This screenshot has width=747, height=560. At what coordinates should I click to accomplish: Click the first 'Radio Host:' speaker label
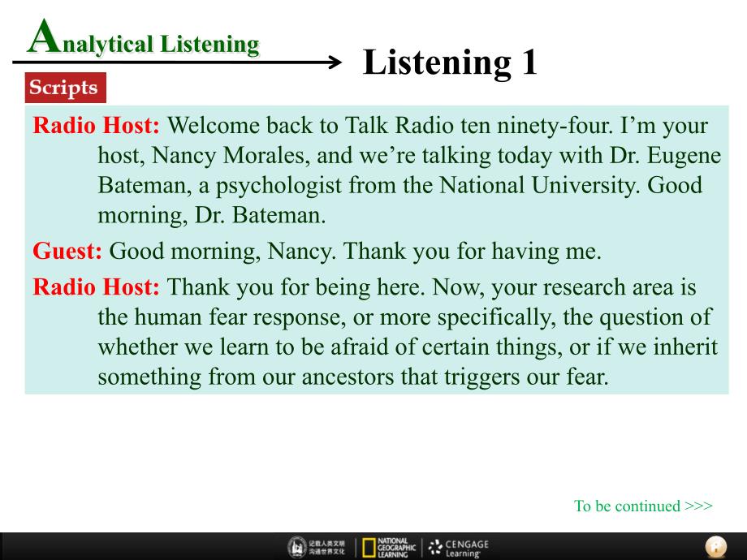tap(96, 127)
